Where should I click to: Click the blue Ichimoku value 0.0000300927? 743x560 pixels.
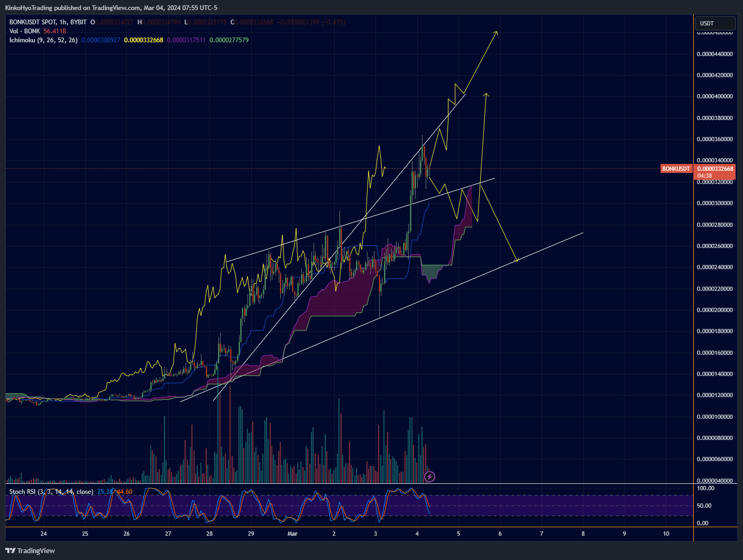(101, 40)
